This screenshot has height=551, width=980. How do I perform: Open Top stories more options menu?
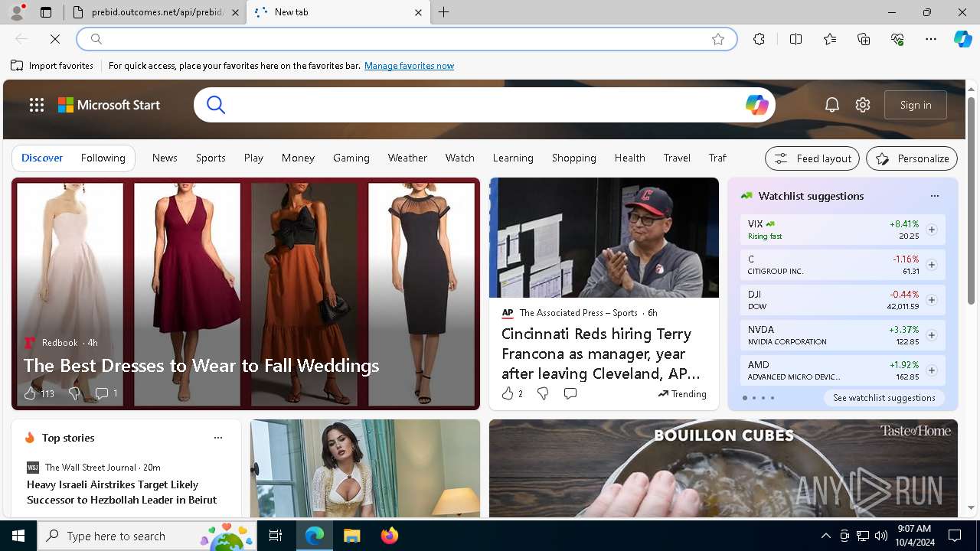tap(217, 438)
